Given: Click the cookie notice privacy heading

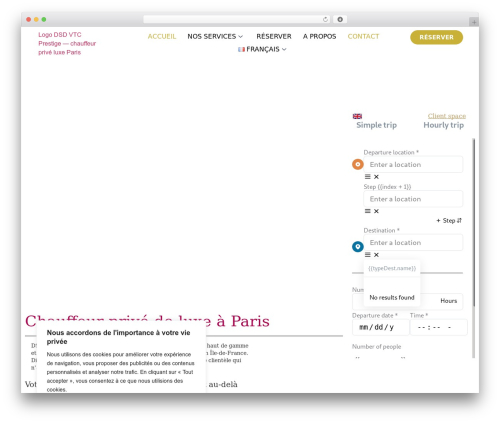Looking at the screenshot, I should coord(118,337).
